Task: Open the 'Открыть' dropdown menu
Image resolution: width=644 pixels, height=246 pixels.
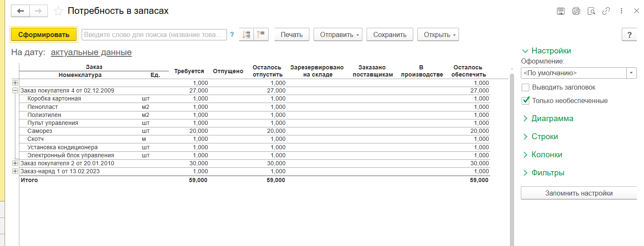Action: [438, 35]
